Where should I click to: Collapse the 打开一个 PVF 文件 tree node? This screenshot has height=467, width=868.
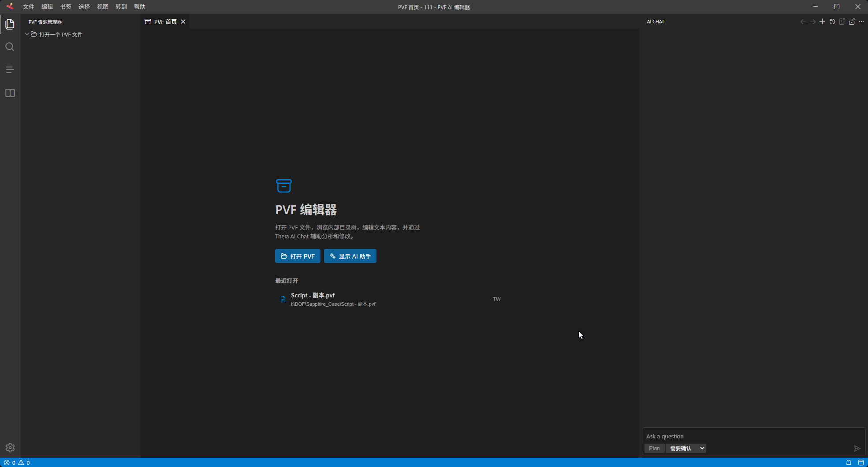[x=27, y=34]
